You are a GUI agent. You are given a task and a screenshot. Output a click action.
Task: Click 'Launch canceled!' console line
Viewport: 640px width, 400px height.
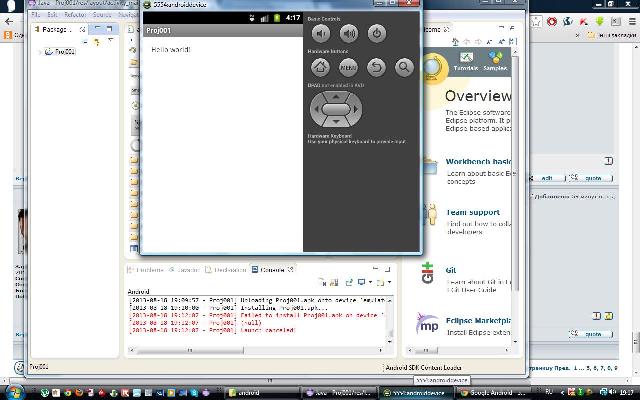(212, 330)
